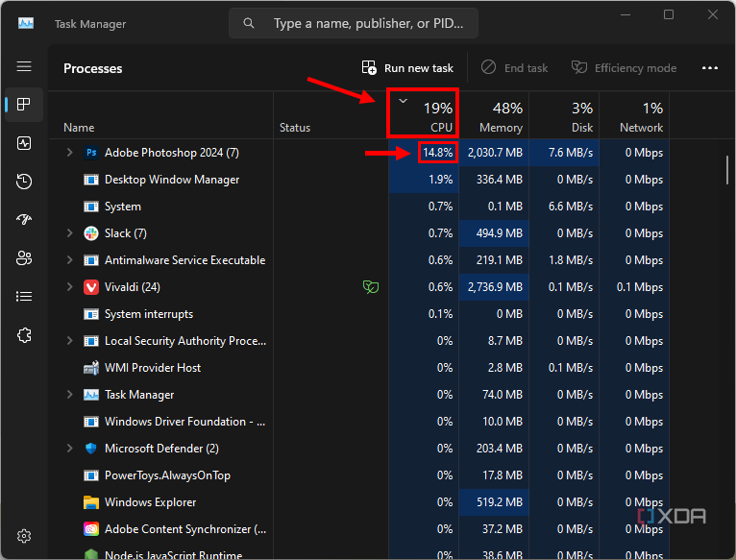Expand the Vivaldi (24) process group
The height and width of the screenshot is (560, 736).
69,287
